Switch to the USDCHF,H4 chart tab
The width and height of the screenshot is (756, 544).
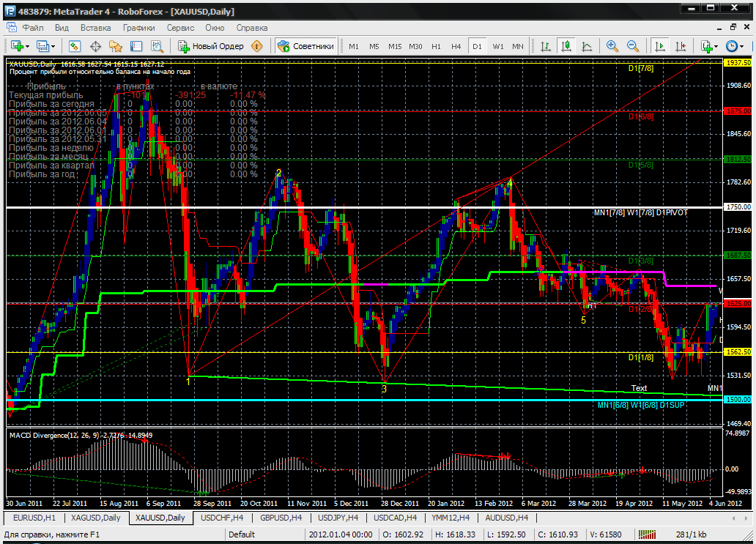[x=222, y=518]
